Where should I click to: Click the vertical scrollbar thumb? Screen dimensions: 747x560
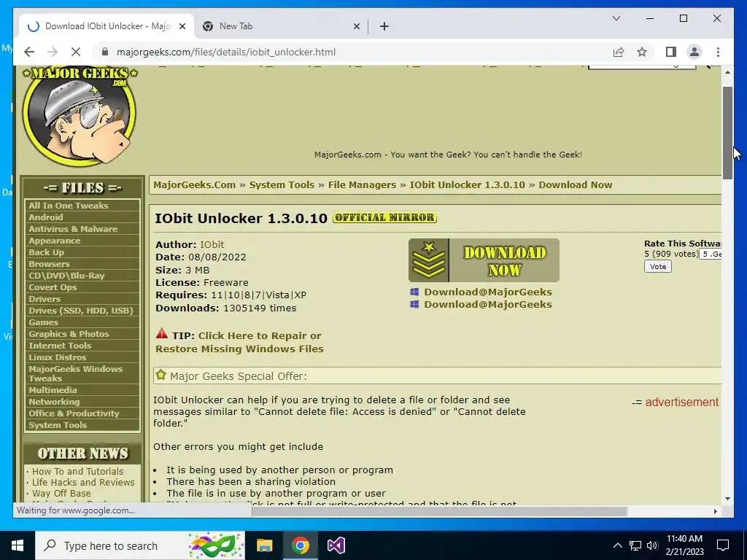[x=727, y=133]
